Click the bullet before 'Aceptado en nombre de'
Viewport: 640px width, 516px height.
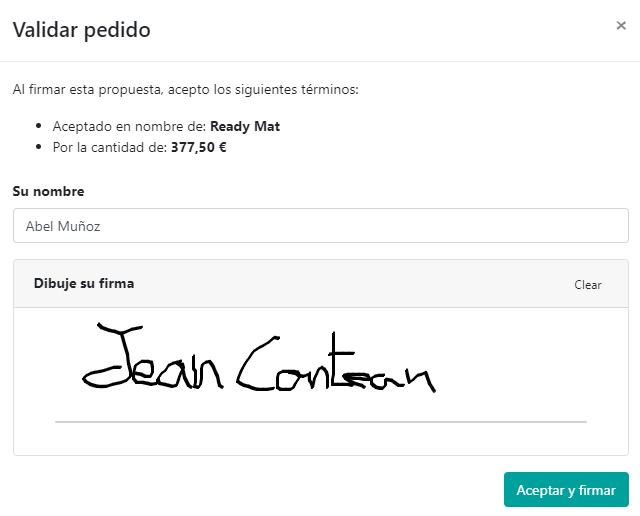coord(39,127)
